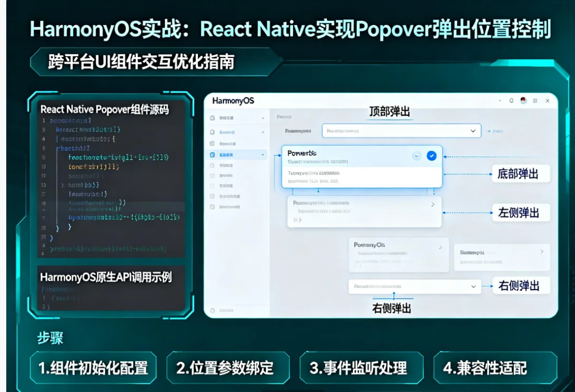Click the round minus button on Popover card
575x392 pixels.
point(417,156)
